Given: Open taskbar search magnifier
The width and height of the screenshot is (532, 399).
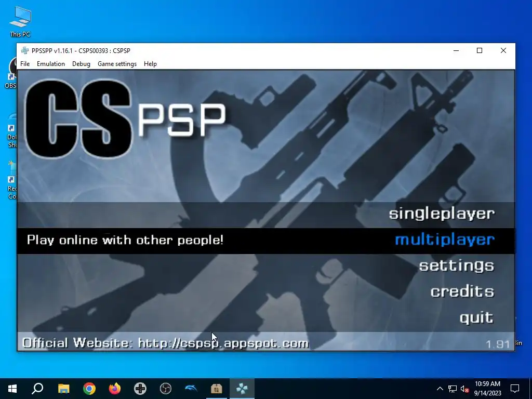Looking at the screenshot, I should point(37,389).
